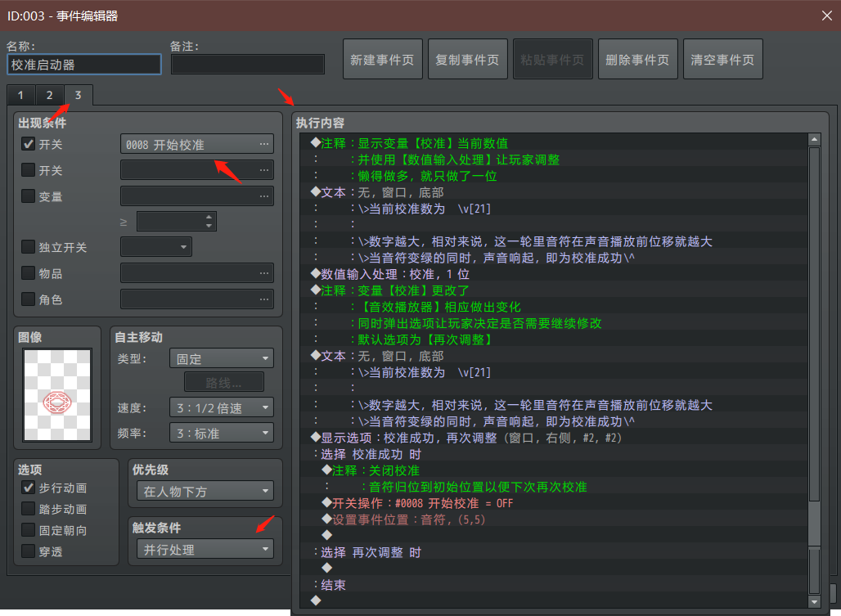
Task: Enable the 踏步动画 option
Action: tap(28, 508)
